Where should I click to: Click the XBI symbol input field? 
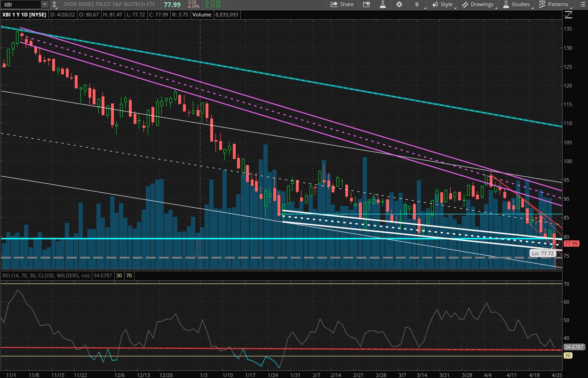[x=21, y=4]
